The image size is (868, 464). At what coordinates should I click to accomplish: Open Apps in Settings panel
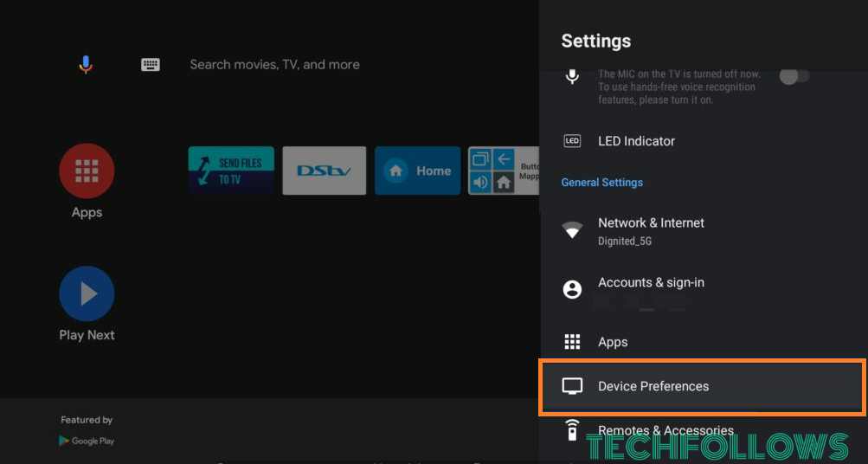point(703,342)
